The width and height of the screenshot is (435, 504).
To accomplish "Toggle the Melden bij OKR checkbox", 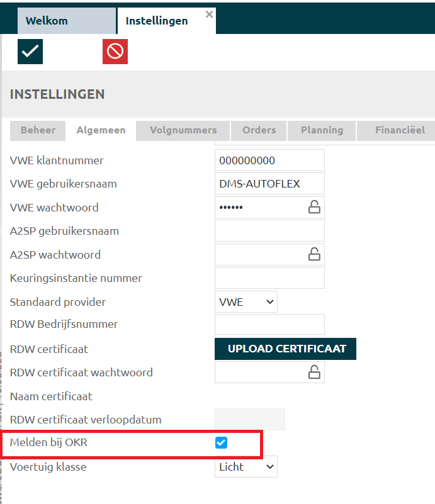I will [x=221, y=443].
